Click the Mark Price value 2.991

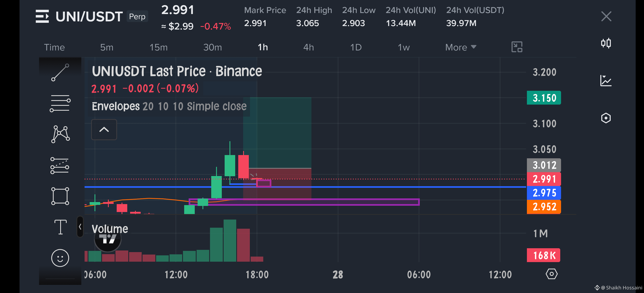click(x=255, y=23)
